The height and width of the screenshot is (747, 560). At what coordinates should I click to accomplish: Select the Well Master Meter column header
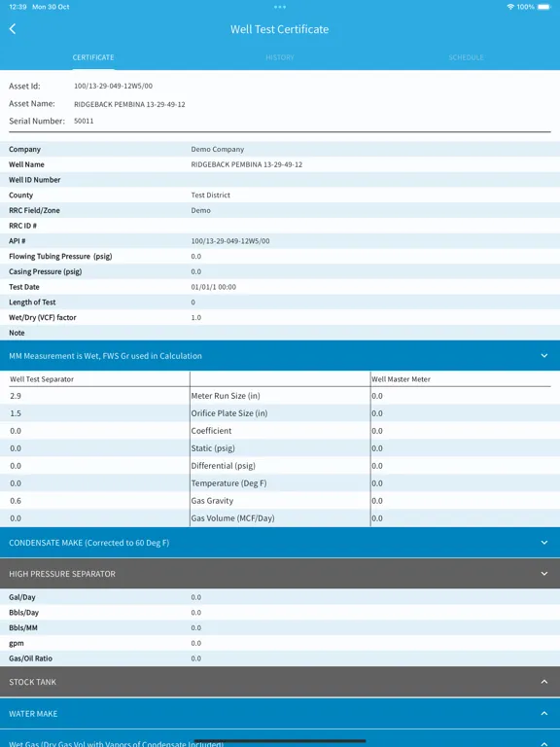[401, 379]
